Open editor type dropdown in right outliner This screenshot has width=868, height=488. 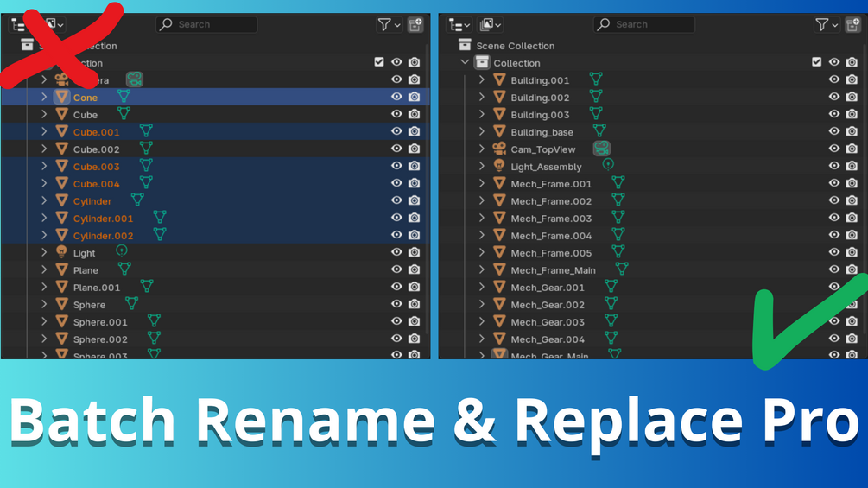459,24
